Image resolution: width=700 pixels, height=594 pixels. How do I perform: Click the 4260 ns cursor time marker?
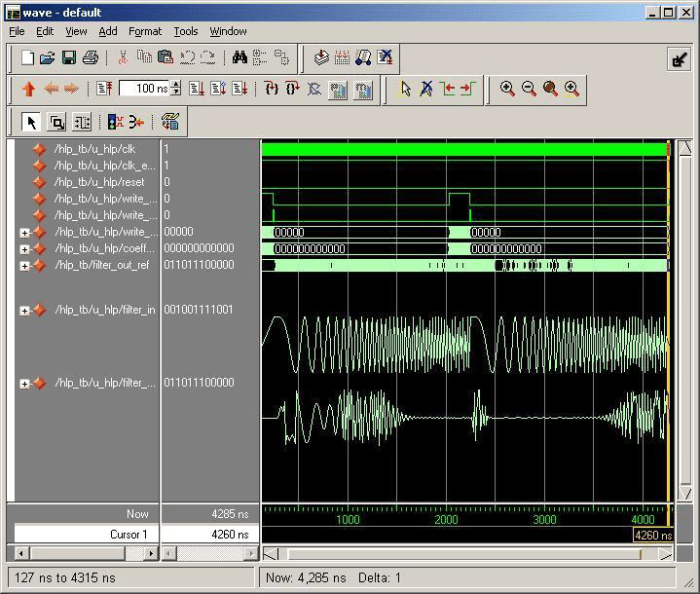652,535
